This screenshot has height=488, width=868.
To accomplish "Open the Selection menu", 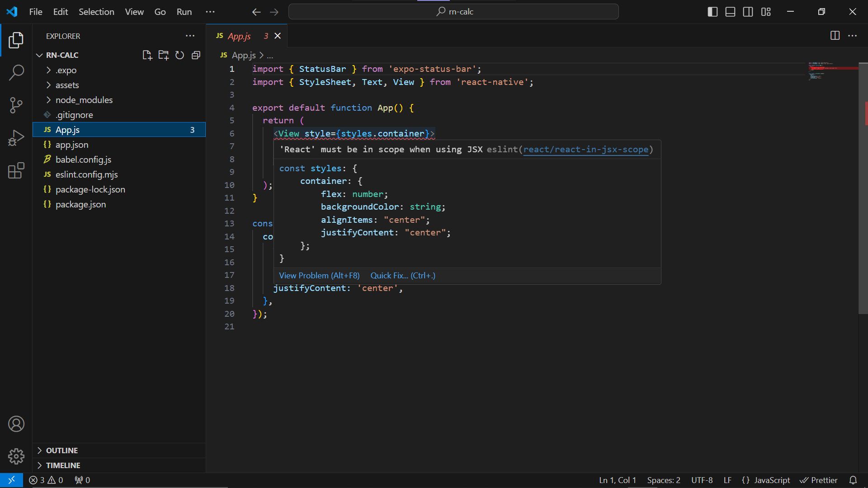I will pyautogui.click(x=96, y=12).
